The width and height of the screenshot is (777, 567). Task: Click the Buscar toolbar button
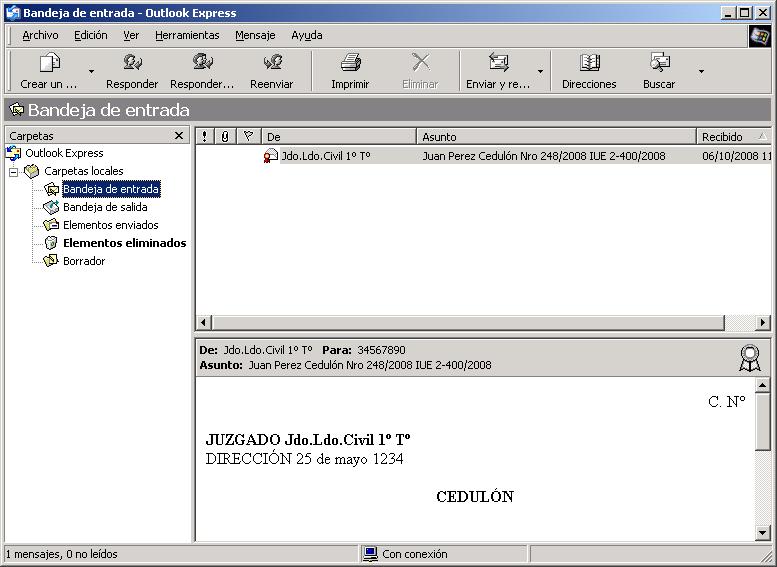click(659, 71)
